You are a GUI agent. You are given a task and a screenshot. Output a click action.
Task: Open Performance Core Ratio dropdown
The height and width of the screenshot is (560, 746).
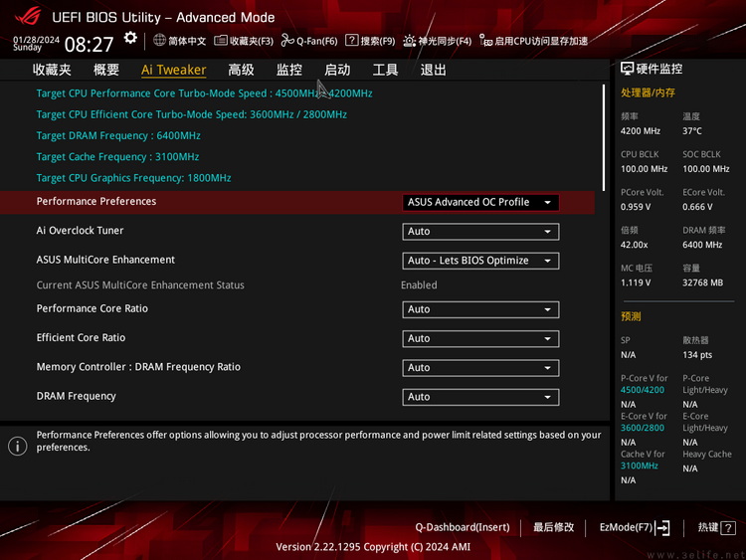pos(480,309)
